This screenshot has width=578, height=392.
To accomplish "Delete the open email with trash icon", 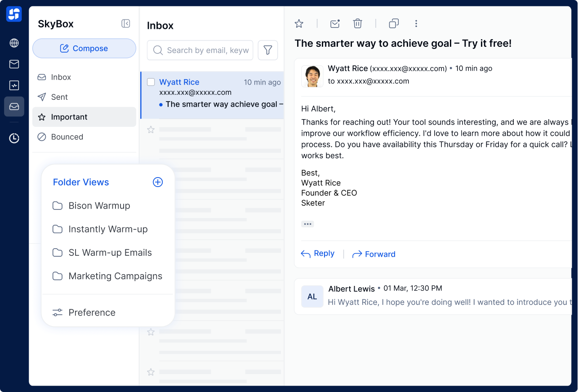I will point(358,24).
